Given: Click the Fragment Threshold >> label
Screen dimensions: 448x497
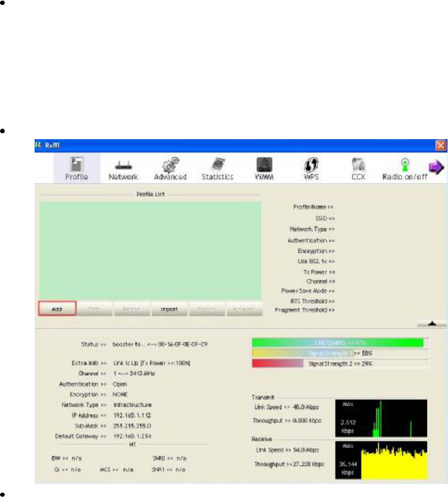Looking at the screenshot, I should [x=305, y=310].
